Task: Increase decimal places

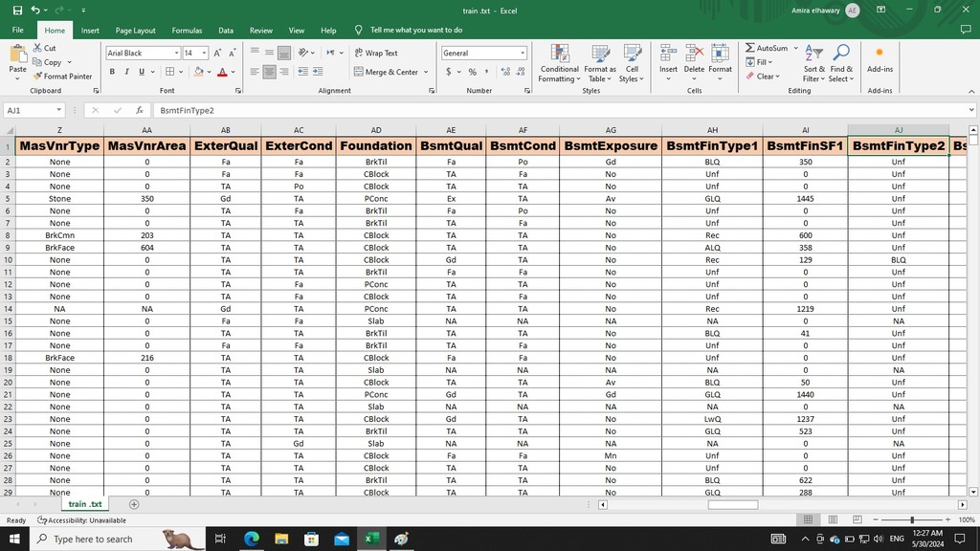Action: pyautogui.click(x=505, y=72)
